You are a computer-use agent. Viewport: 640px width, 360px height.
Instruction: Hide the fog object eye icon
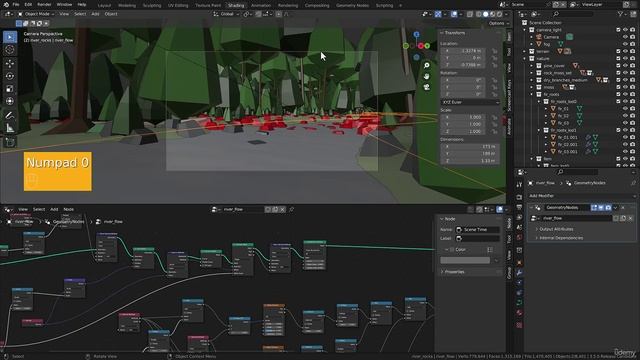coord(625,44)
